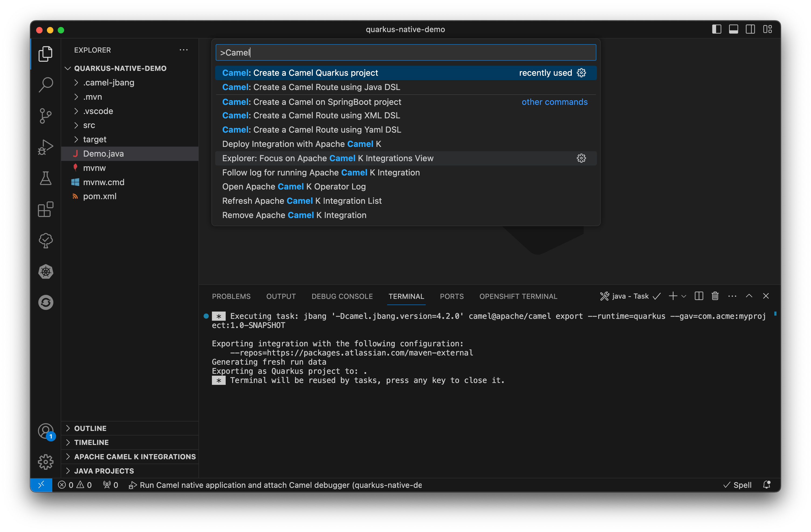Open the Kubernetes view
811x532 pixels.
(45, 271)
